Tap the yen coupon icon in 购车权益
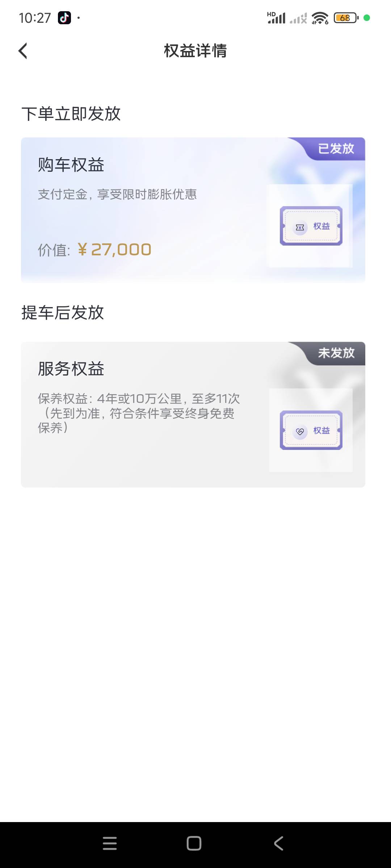Viewport: 391px width, 868px height. pyautogui.click(x=300, y=227)
